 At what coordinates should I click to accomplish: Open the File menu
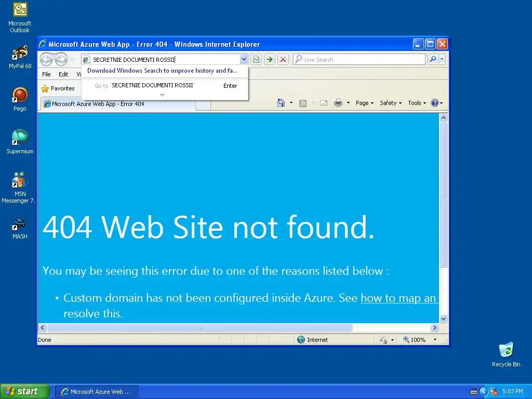(x=46, y=74)
